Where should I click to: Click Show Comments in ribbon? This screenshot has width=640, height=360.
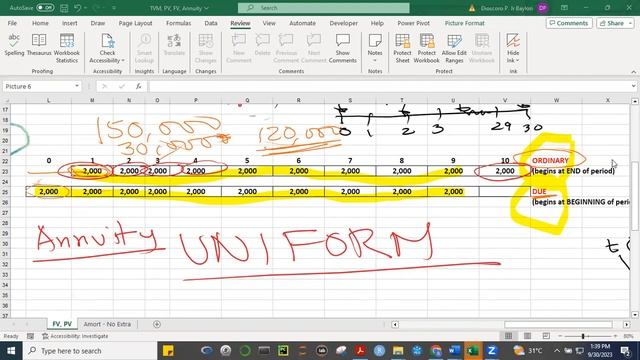point(342,48)
